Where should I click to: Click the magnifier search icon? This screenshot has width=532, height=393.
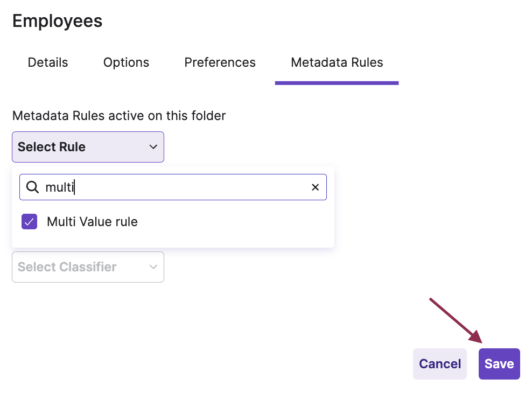pos(32,187)
